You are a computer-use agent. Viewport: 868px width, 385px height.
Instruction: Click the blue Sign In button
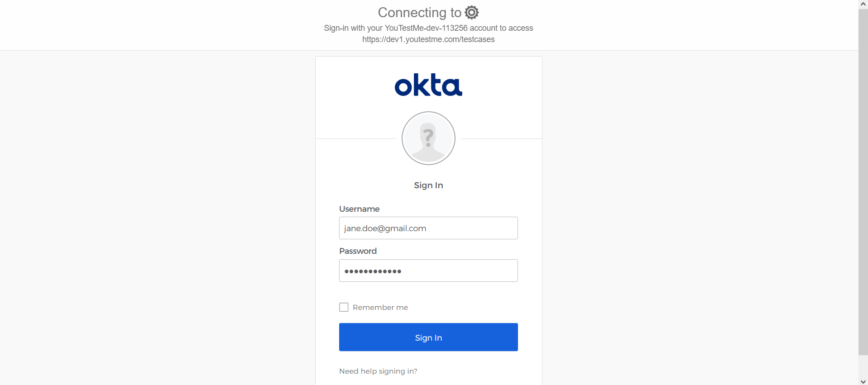(x=428, y=337)
